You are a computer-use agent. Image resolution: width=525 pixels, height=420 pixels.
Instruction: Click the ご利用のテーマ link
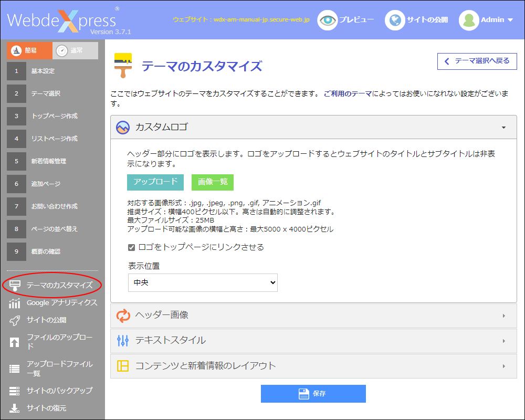(348, 94)
